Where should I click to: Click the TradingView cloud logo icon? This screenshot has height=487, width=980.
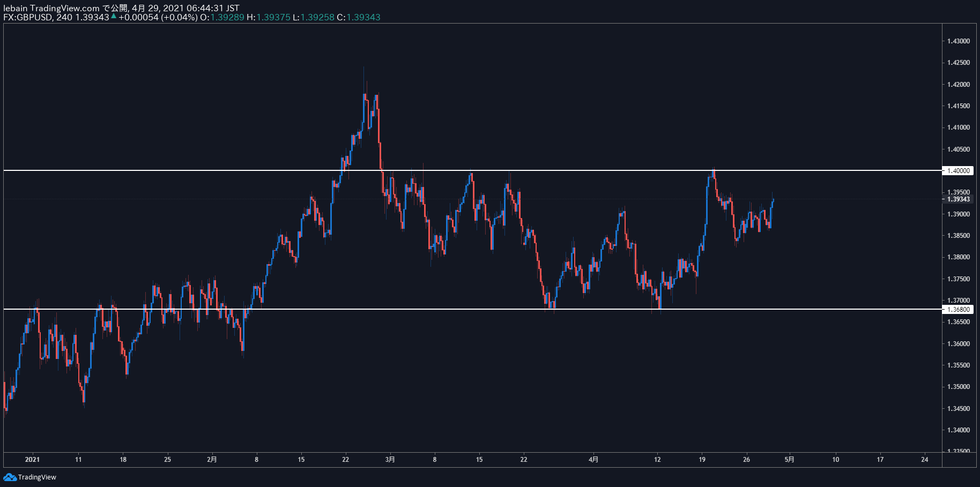point(10,477)
